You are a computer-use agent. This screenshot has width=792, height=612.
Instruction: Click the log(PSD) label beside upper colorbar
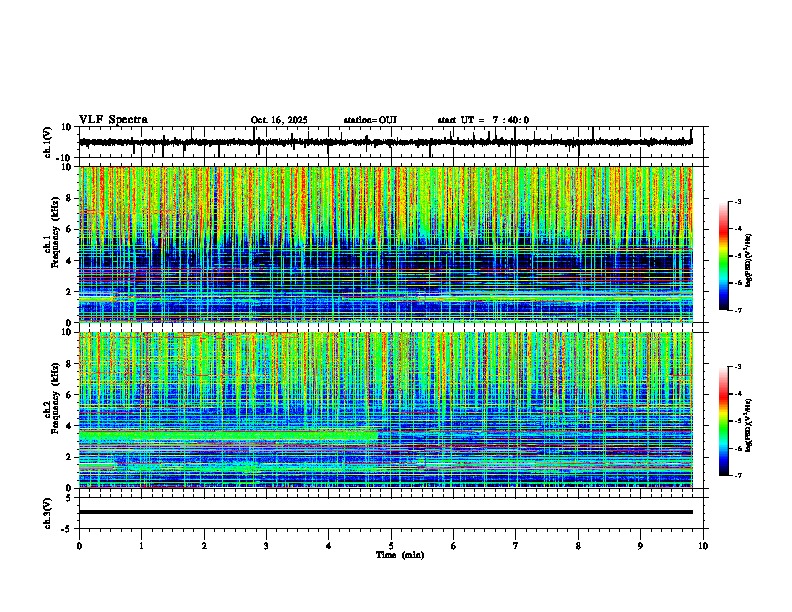(x=749, y=261)
